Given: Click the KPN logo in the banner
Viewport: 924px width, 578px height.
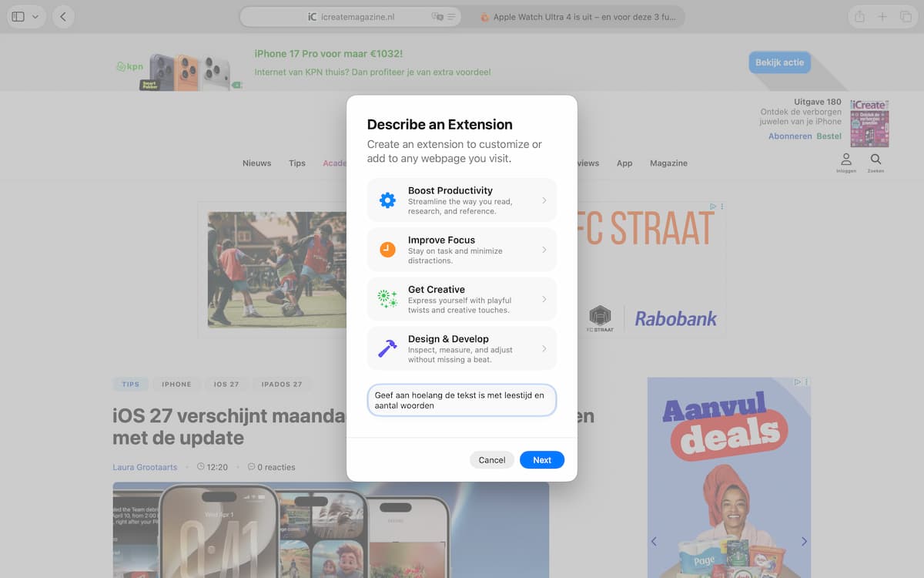Looking at the screenshot, I should 130,67.
